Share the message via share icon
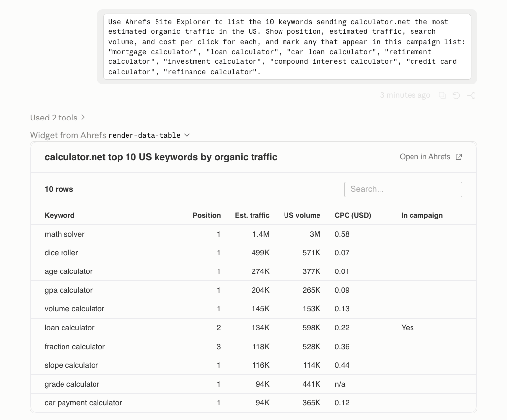Screen dimensions: 507x420 pos(471,95)
